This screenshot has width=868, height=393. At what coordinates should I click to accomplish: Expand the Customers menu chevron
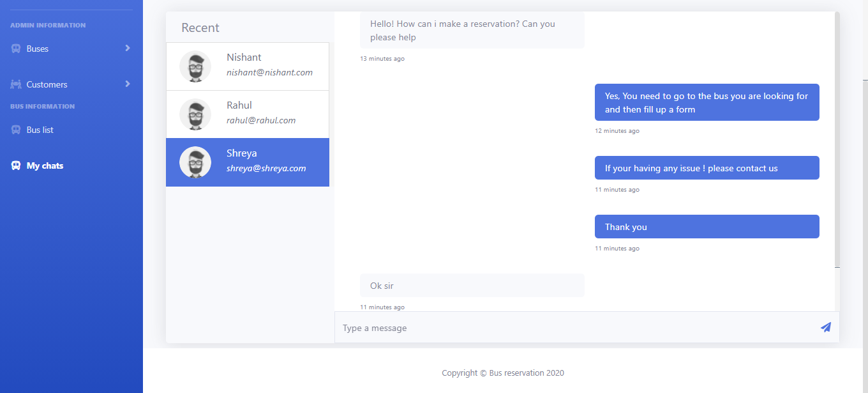(x=128, y=84)
